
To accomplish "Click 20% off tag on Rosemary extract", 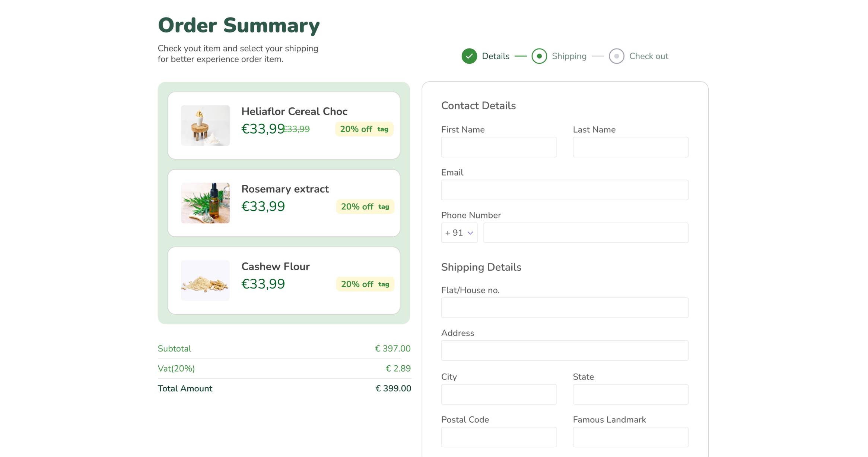I will tap(365, 207).
